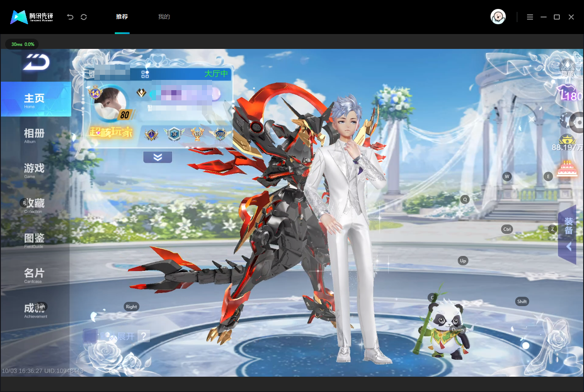Click the level 14 crown badge
584x392 pixels.
tap(95, 92)
